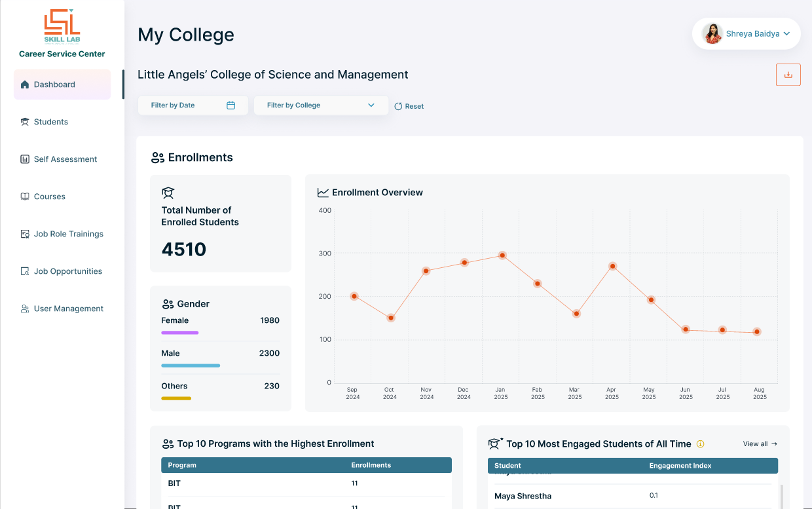Image resolution: width=812 pixels, height=509 pixels.
Task: Reset the applied filters
Action: 409,106
